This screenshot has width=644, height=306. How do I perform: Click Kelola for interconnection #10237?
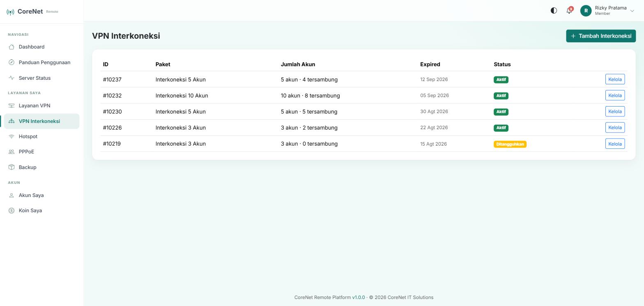tap(615, 79)
